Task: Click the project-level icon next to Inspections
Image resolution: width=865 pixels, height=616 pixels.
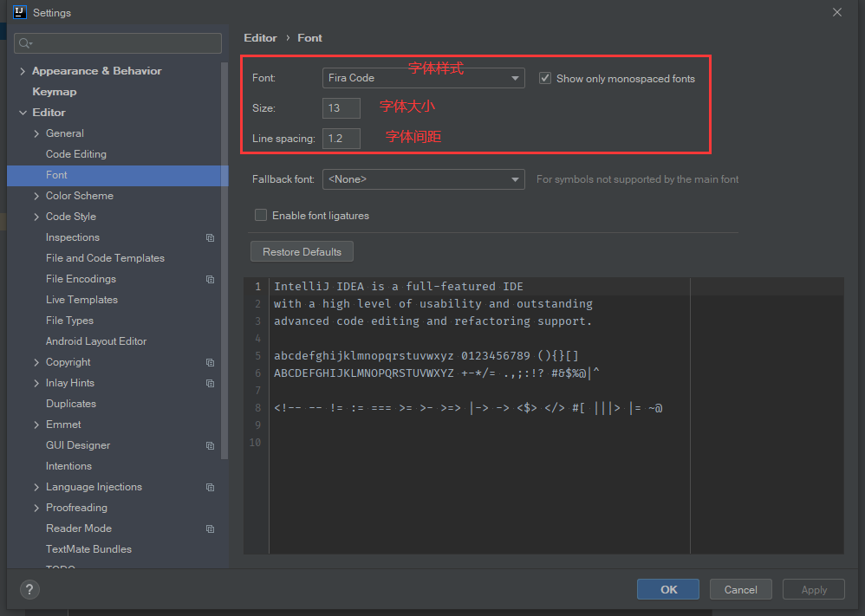Action: coord(210,237)
